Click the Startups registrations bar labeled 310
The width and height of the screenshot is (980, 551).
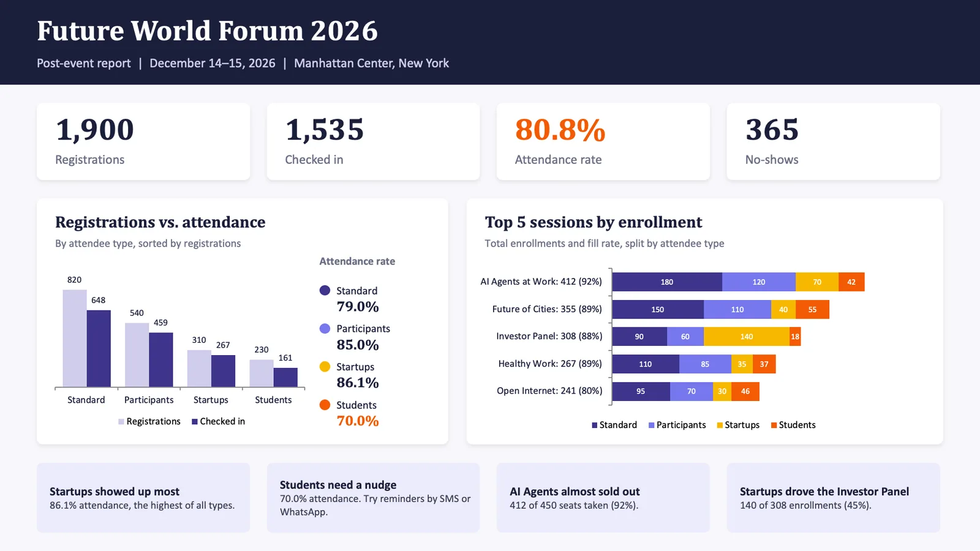(199, 369)
